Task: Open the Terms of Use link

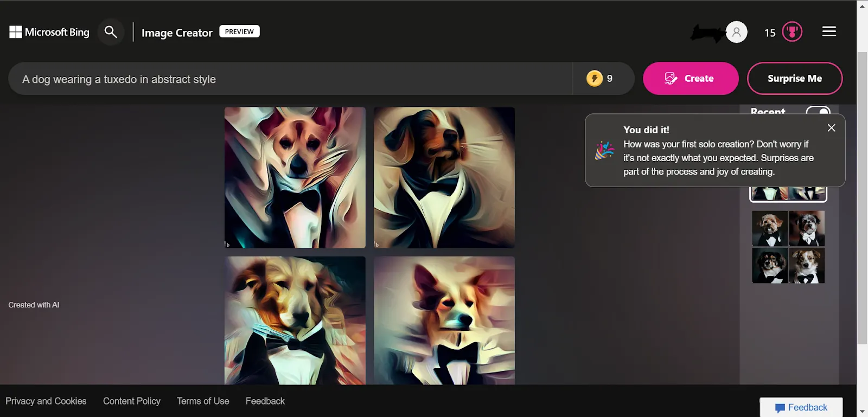Action: (203, 401)
